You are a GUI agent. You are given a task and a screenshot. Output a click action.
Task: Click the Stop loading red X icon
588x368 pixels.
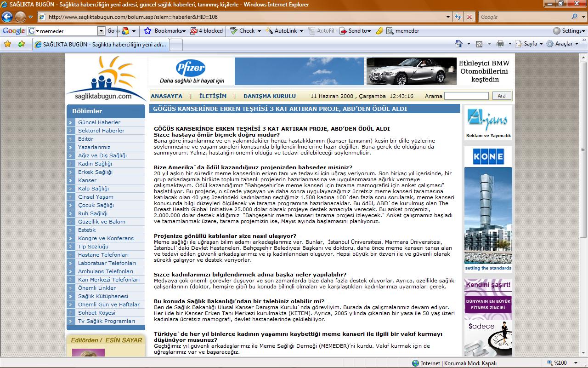469,17
